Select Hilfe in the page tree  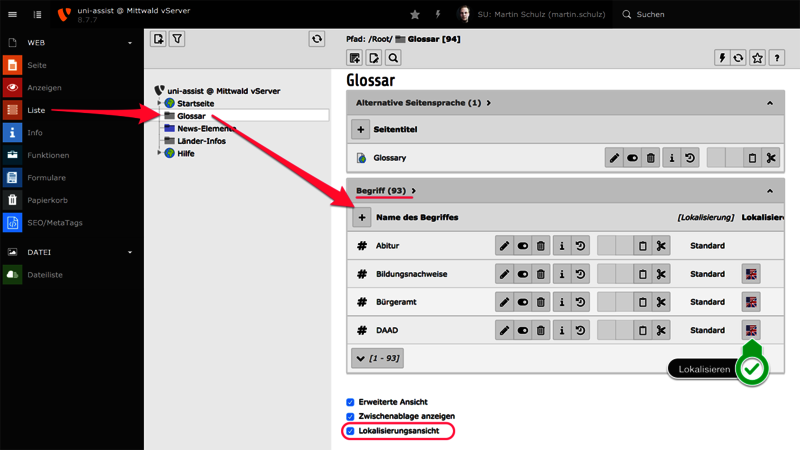pos(186,154)
